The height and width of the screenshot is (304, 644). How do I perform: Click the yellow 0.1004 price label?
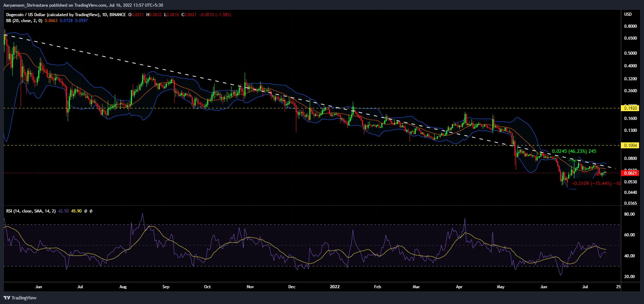[x=630, y=145]
